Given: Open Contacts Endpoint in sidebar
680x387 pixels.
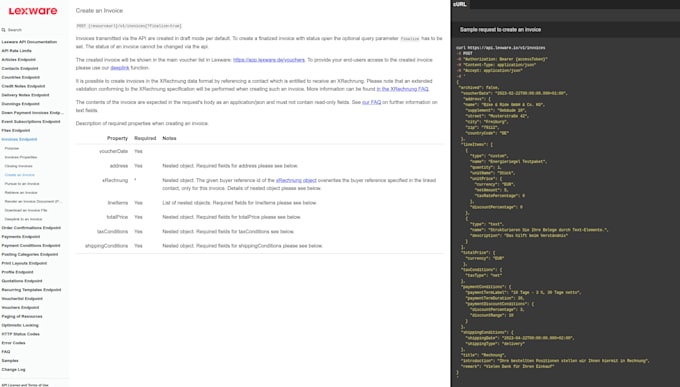Looking at the screenshot, I should pos(20,69).
